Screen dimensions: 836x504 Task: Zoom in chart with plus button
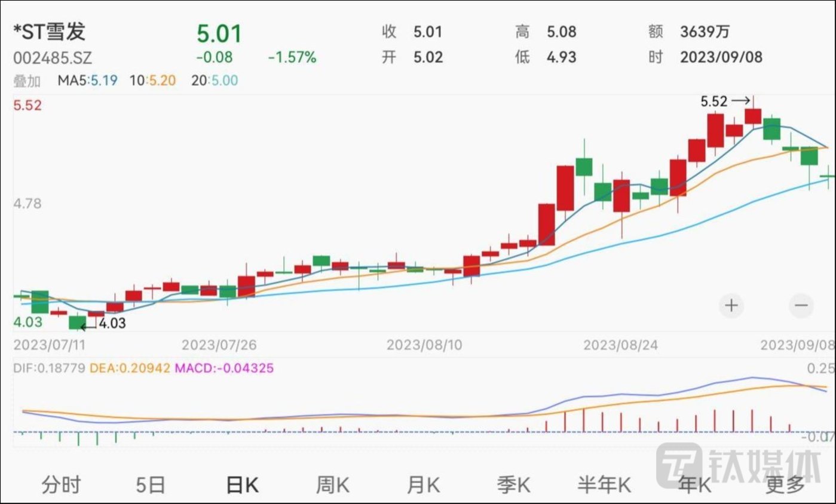coord(731,306)
